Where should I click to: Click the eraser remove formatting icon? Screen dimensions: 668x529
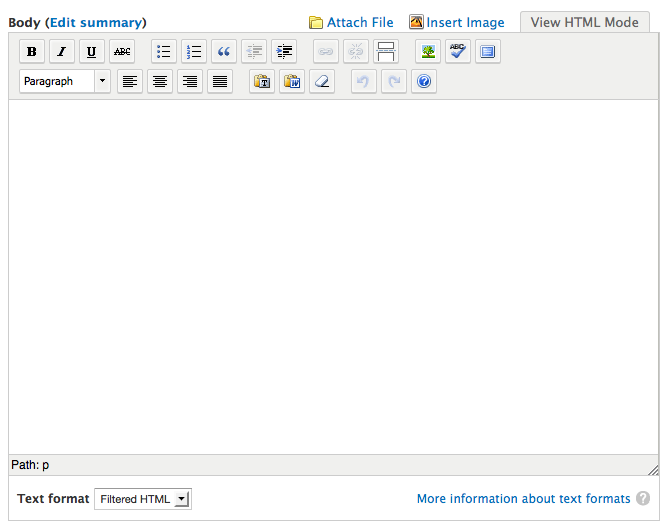322,81
